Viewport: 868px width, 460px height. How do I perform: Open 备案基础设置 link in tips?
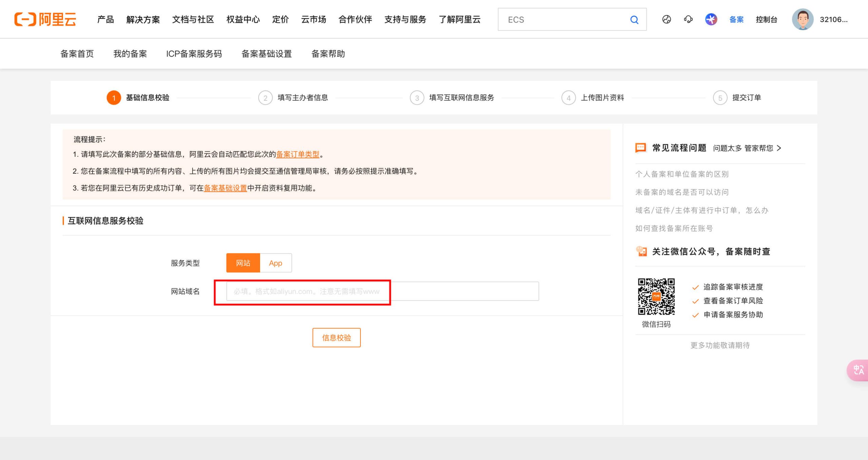pyautogui.click(x=225, y=188)
